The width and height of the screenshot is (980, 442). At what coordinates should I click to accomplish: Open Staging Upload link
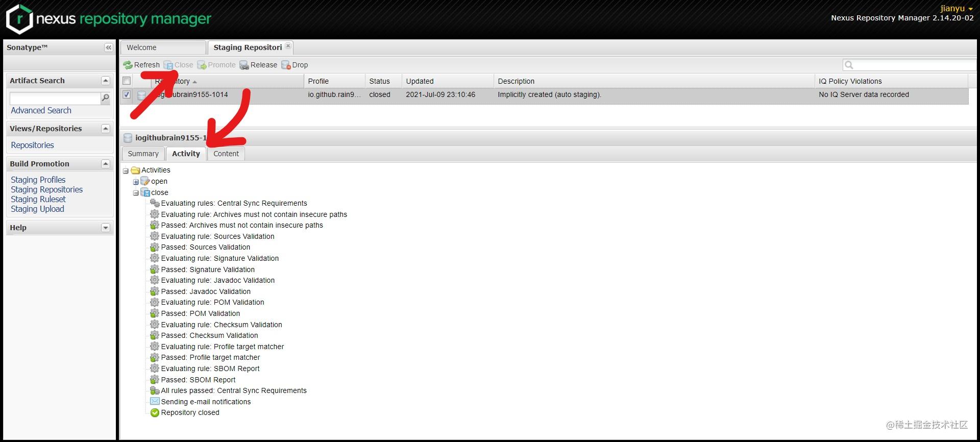37,209
